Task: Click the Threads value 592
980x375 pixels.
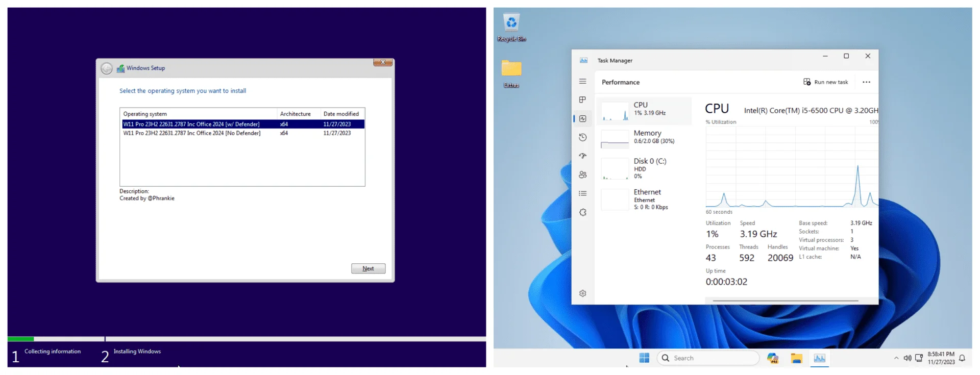Action: point(747,258)
